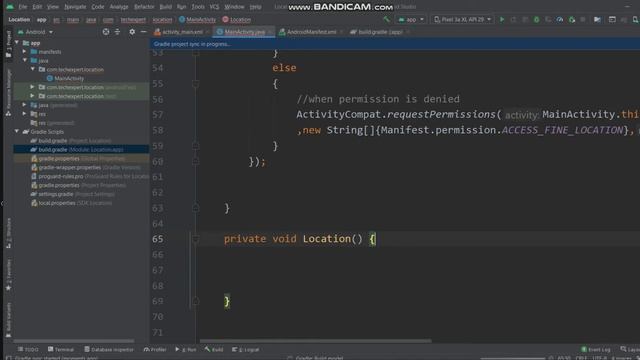Viewport: 640px width, 360px height.
Task: Collapse the com.techexpert.location package
Action: (x=33, y=69)
